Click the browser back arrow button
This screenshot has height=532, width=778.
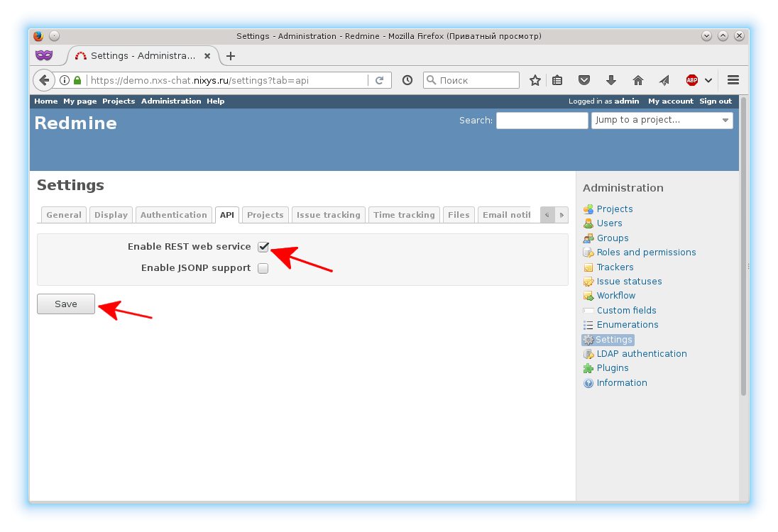[x=44, y=80]
